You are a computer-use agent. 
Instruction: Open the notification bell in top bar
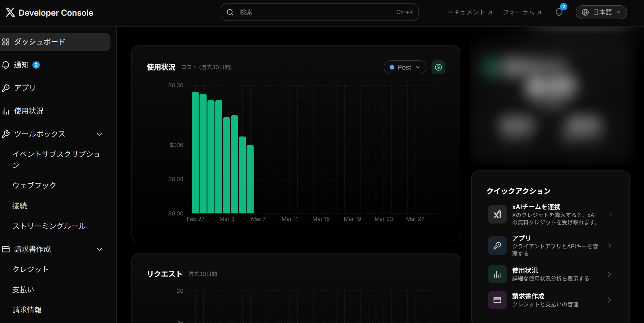click(559, 12)
